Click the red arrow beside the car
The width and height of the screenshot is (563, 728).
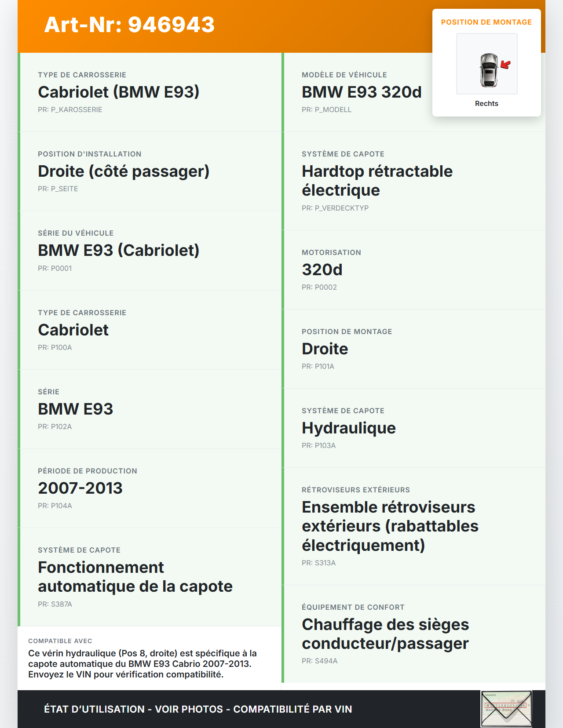pos(506,65)
